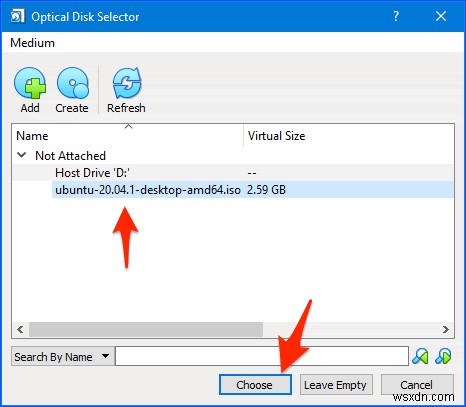Focus the search text field
The height and width of the screenshot is (407, 466).
[x=262, y=356]
